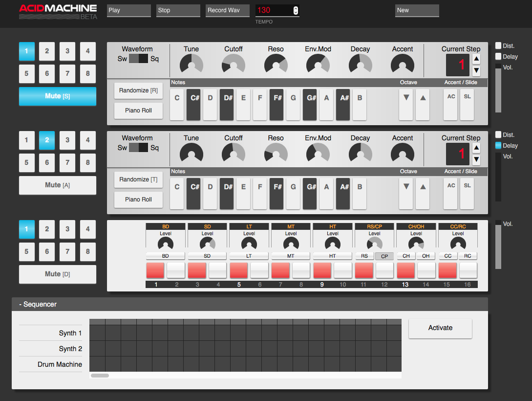The image size is (532, 401).
Task: Adjust the SD Level knob
Action: click(207, 244)
